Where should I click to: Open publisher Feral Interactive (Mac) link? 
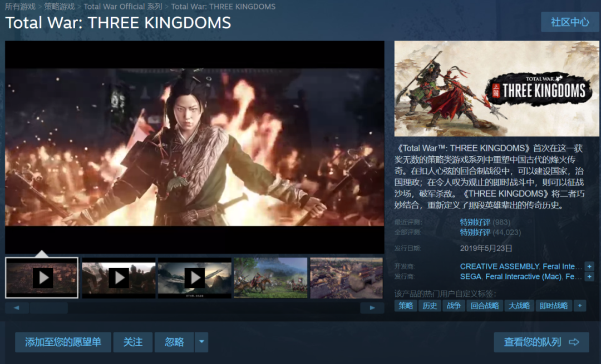523,276
